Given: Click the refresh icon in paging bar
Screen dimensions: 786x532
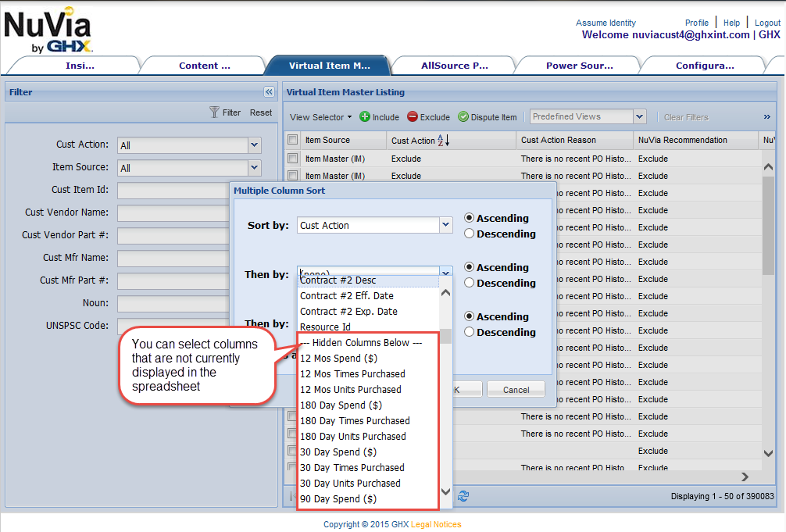Looking at the screenshot, I should (463, 496).
